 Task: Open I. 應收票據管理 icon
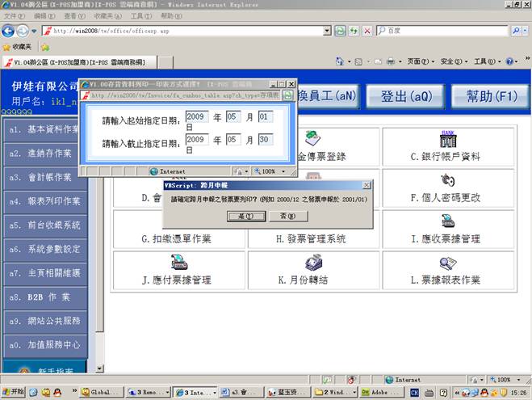point(445,221)
